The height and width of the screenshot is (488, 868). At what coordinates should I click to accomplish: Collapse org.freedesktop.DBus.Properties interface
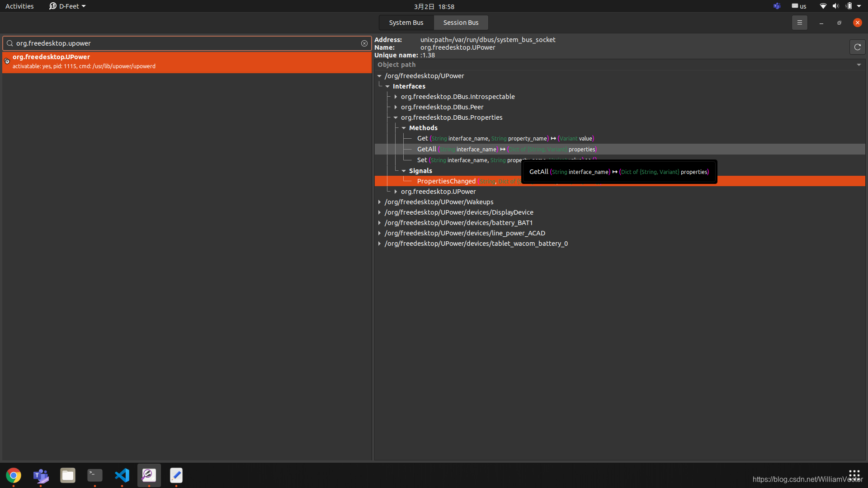(396, 117)
